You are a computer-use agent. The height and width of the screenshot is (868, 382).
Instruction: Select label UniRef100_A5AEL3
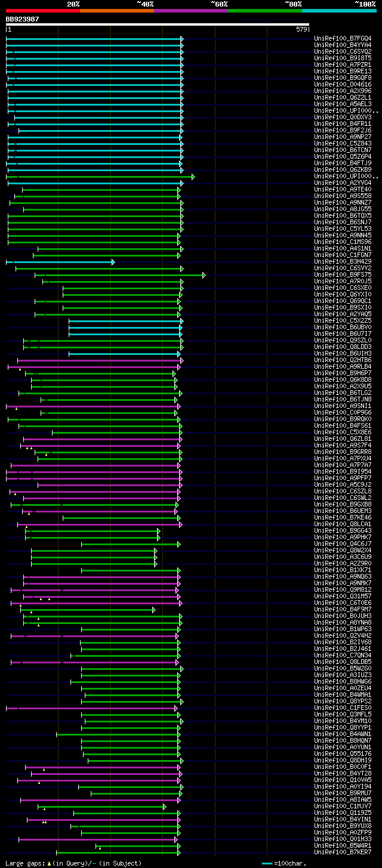[x=343, y=104]
